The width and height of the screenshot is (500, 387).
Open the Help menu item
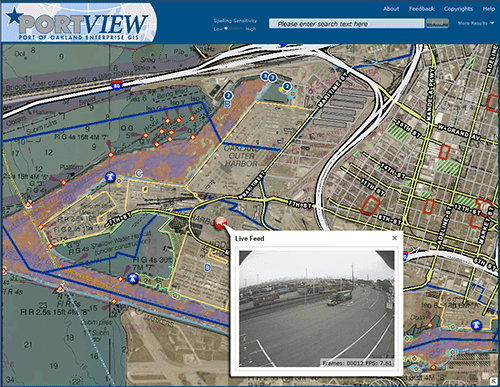tap(489, 9)
